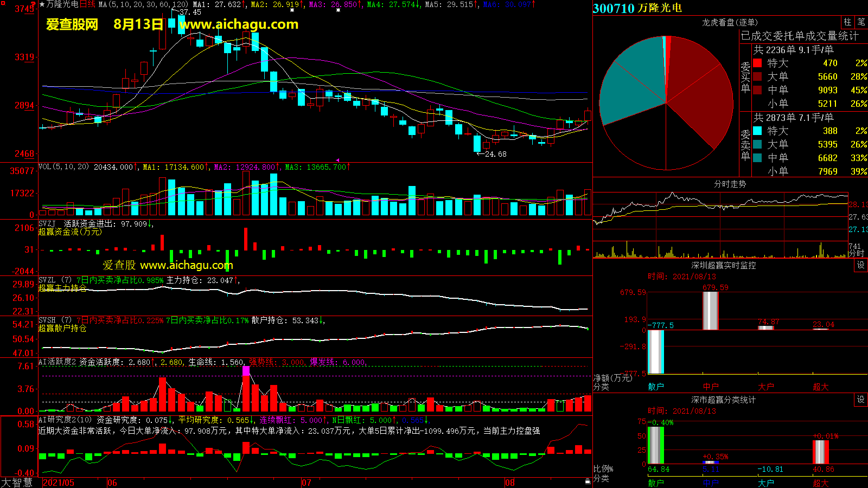
Task: Select the 龙虎看盘(逐单) panel title
Action: (x=730, y=22)
